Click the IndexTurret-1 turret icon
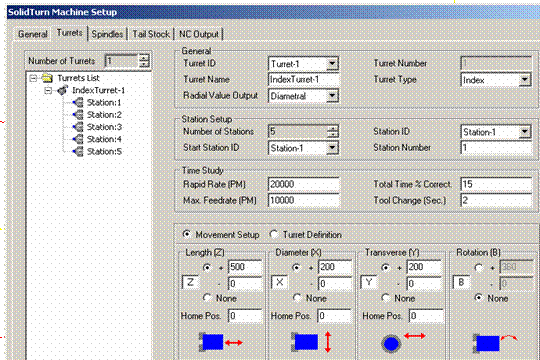The width and height of the screenshot is (540, 360). [62, 90]
